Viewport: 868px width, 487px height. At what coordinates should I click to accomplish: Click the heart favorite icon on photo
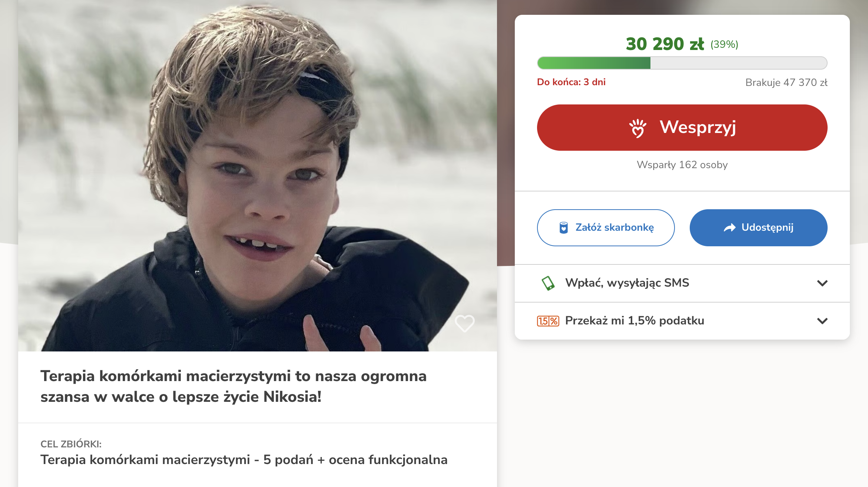464,323
